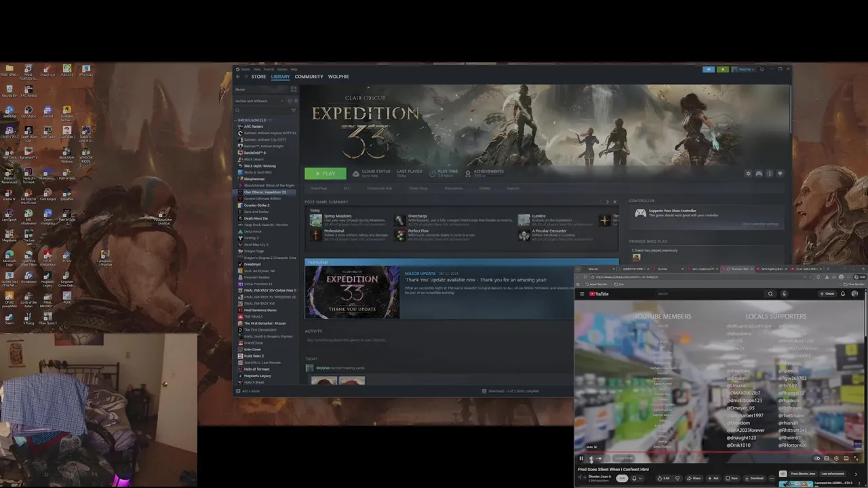The height and width of the screenshot is (488, 868).
Task: Click the YouTube Create button
Action: [x=827, y=293]
